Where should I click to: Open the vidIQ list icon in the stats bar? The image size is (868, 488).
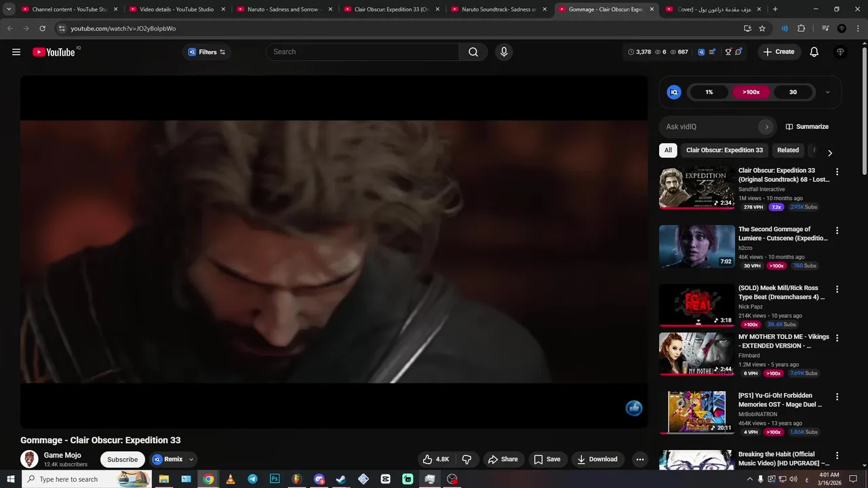pyautogui.click(x=712, y=52)
